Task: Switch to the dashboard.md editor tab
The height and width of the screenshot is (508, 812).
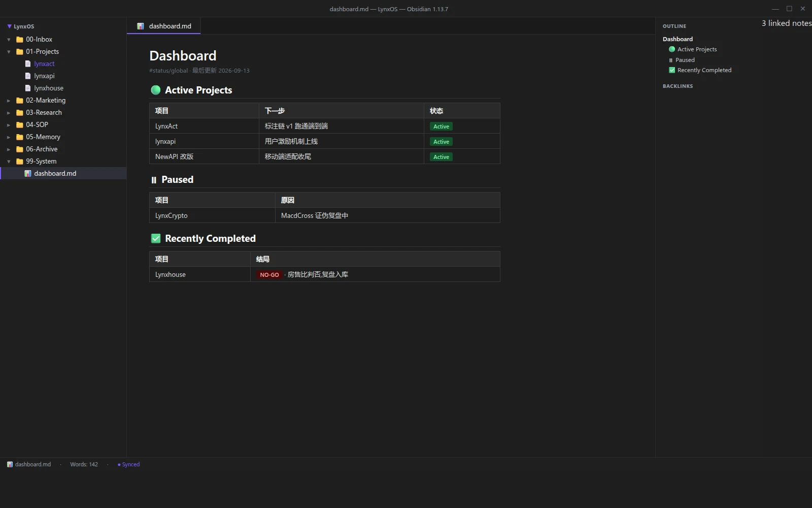Action: pos(164,26)
